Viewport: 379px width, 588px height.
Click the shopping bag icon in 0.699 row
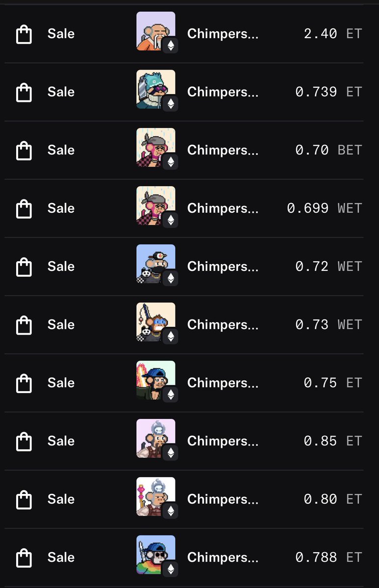click(24, 209)
